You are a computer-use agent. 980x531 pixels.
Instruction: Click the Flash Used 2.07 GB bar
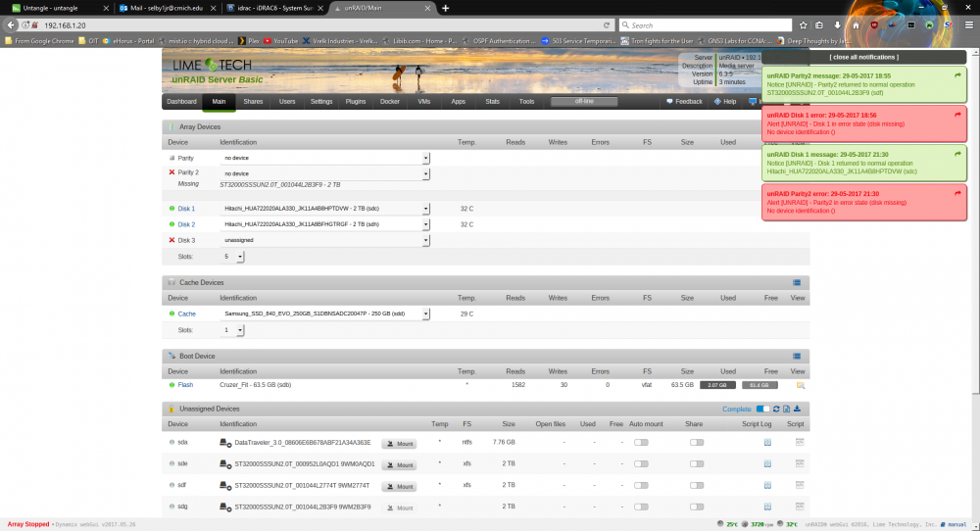pos(717,385)
